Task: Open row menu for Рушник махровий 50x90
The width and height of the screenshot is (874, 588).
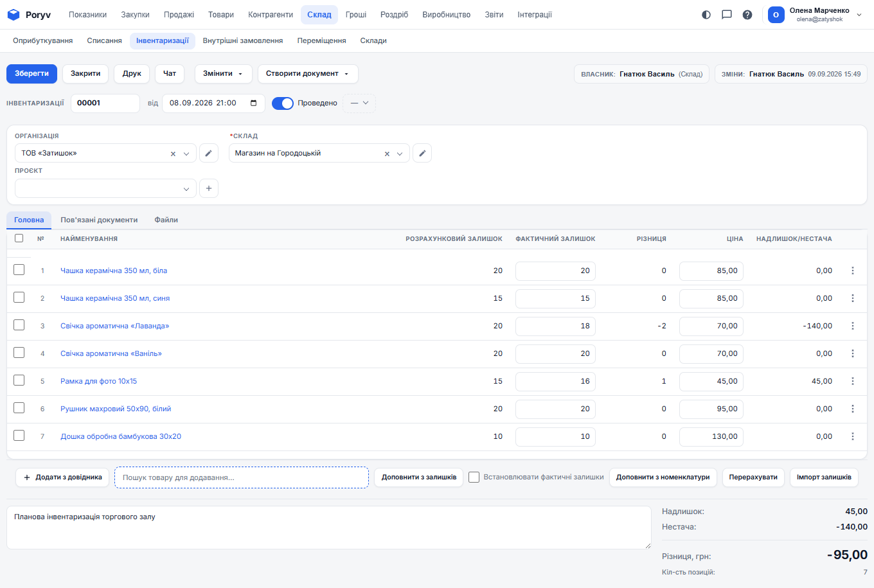Action: coord(853,409)
